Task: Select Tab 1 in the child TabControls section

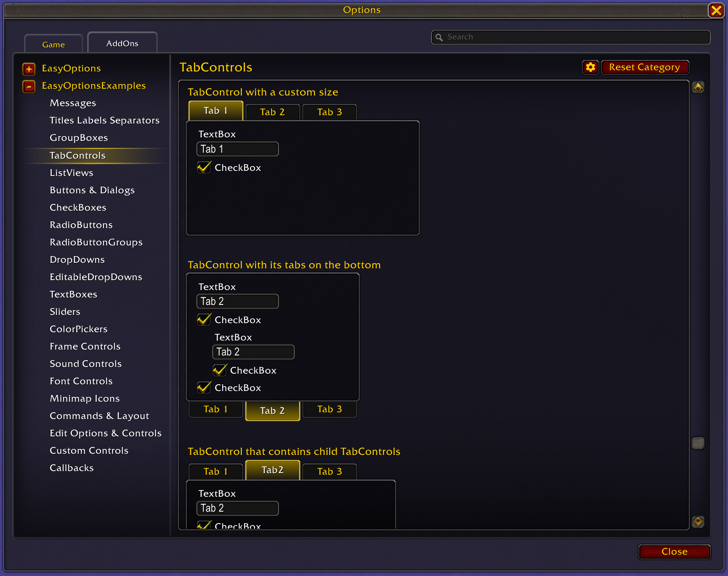Action: click(216, 471)
